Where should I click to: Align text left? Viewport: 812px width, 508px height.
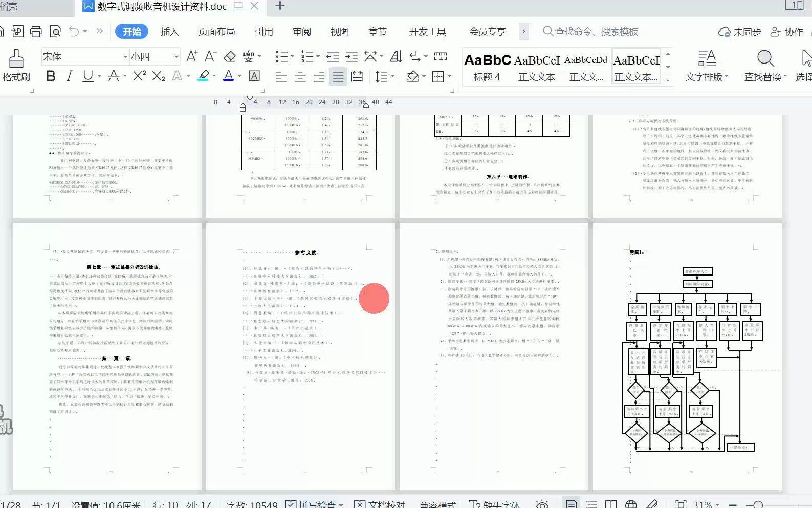pyautogui.click(x=281, y=77)
